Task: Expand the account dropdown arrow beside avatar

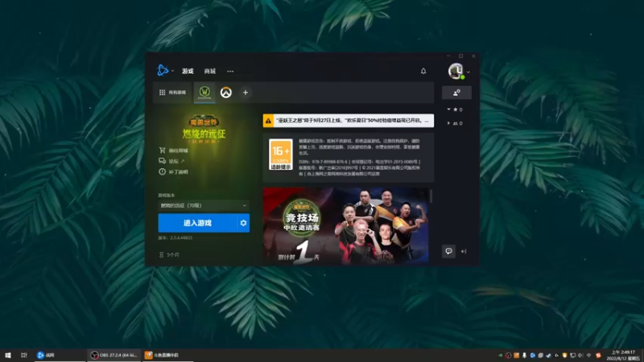Action: (469, 72)
